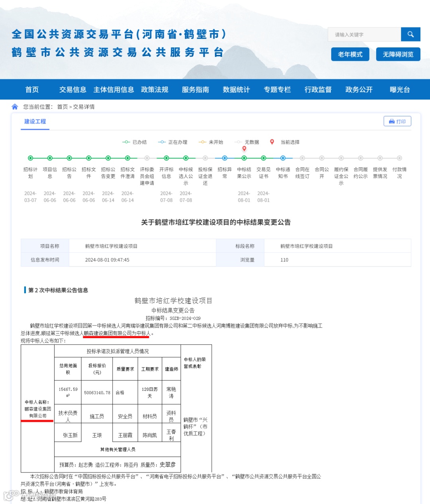Viewport: 430px width, 504px height.
Task: Select 招标文件 timeline node
Action: 89,158
